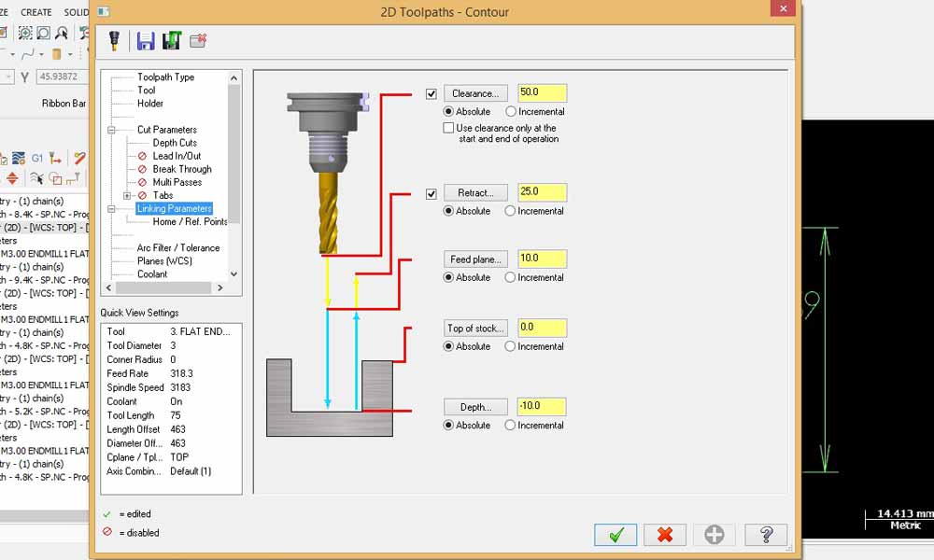Enable Use clearance only at start and end

point(448,128)
